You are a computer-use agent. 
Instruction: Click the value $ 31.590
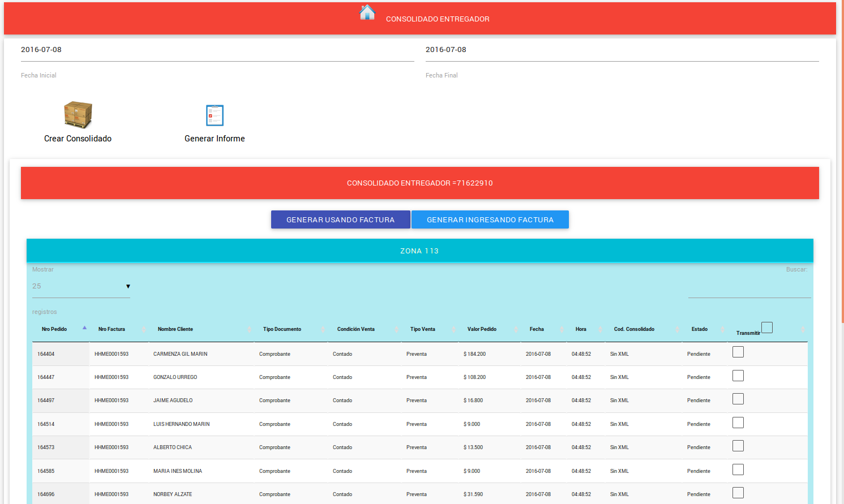473,494
